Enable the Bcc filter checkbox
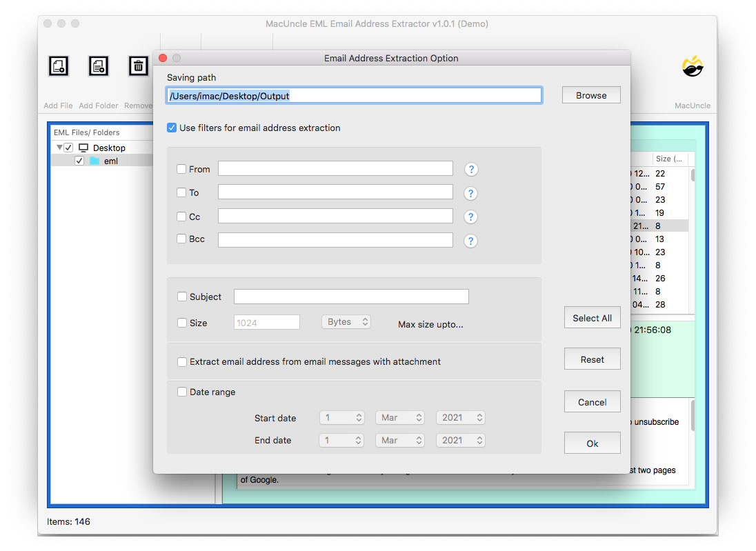The height and width of the screenshot is (551, 756). click(181, 239)
